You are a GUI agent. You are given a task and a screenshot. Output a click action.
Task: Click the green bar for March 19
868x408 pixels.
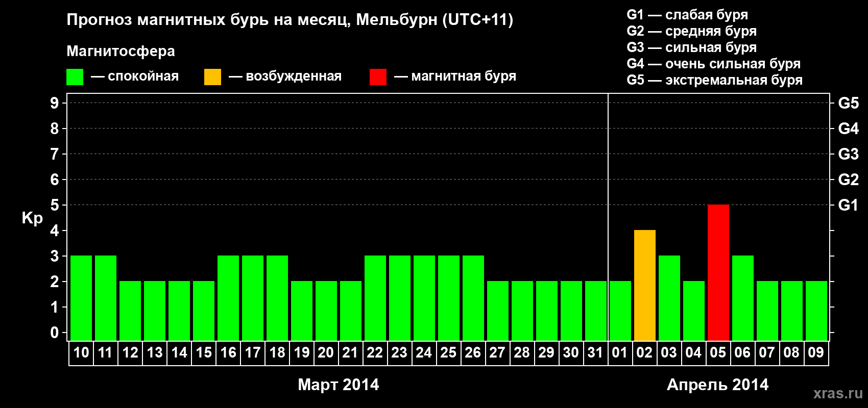coord(302,311)
